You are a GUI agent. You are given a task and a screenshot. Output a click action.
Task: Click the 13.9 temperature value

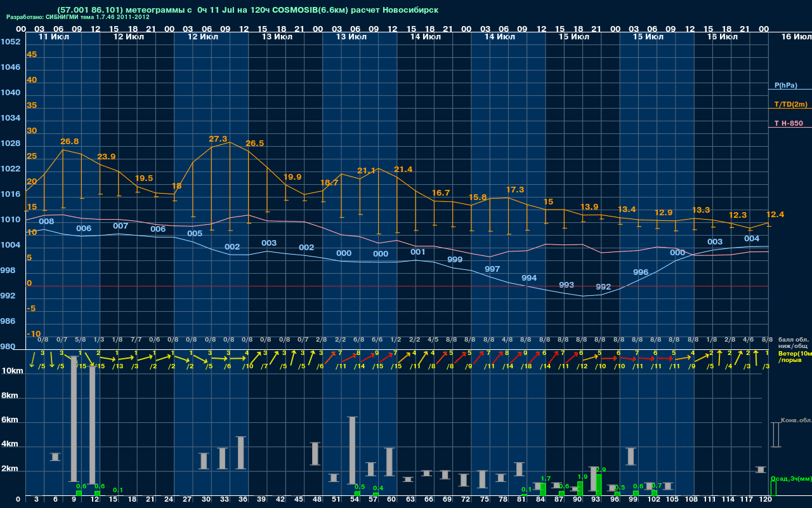tap(589, 206)
